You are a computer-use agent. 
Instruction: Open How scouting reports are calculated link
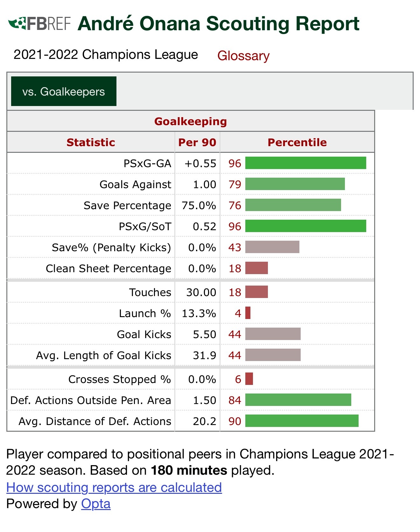coord(114,487)
